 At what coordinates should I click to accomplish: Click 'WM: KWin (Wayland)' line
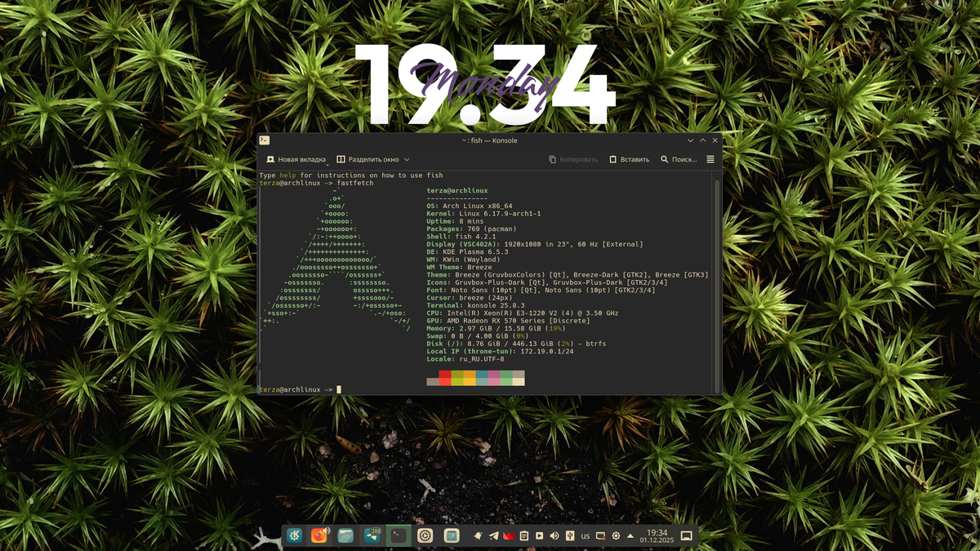tap(463, 259)
